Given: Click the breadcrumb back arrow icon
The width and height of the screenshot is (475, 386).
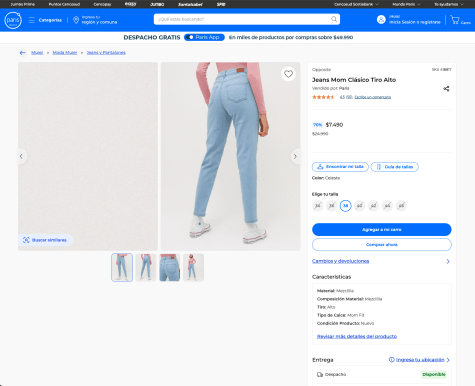Looking at the screenshot, I should (22, 53).
